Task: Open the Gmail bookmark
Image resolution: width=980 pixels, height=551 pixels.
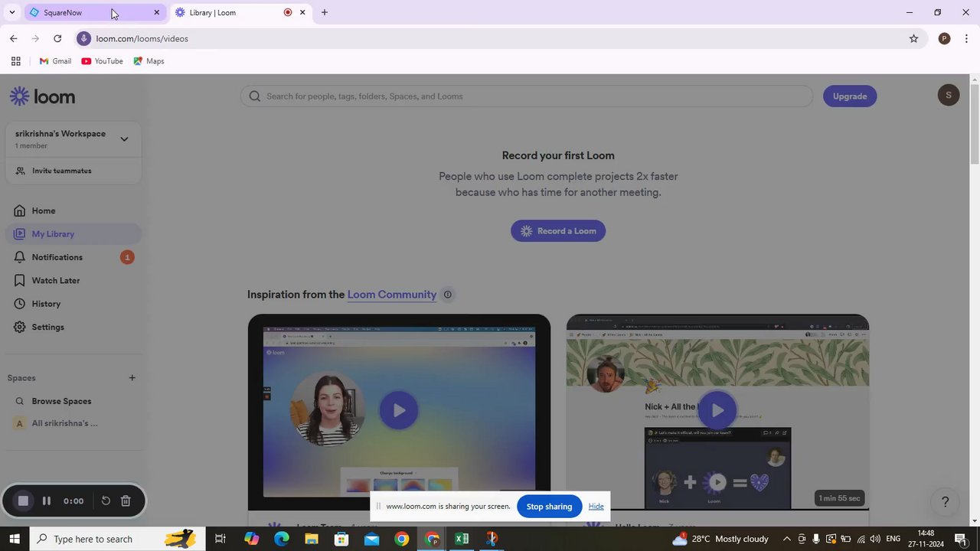Action: (55, 61)
